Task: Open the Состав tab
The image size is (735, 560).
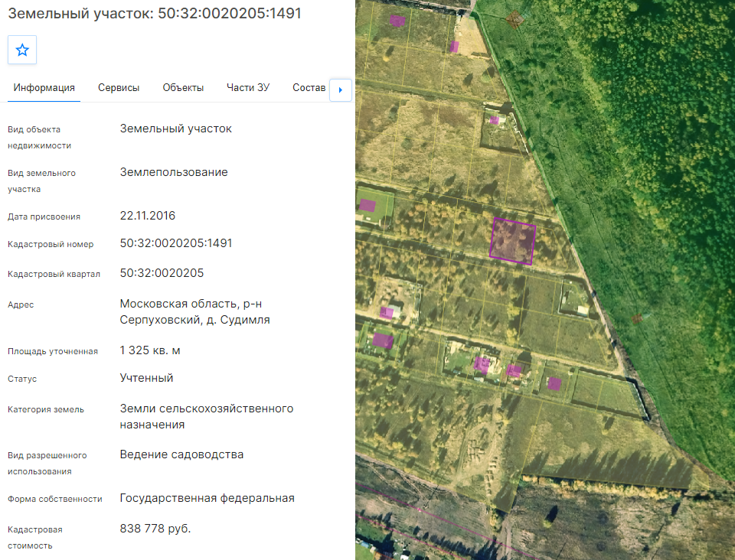Action: point(309,87)
